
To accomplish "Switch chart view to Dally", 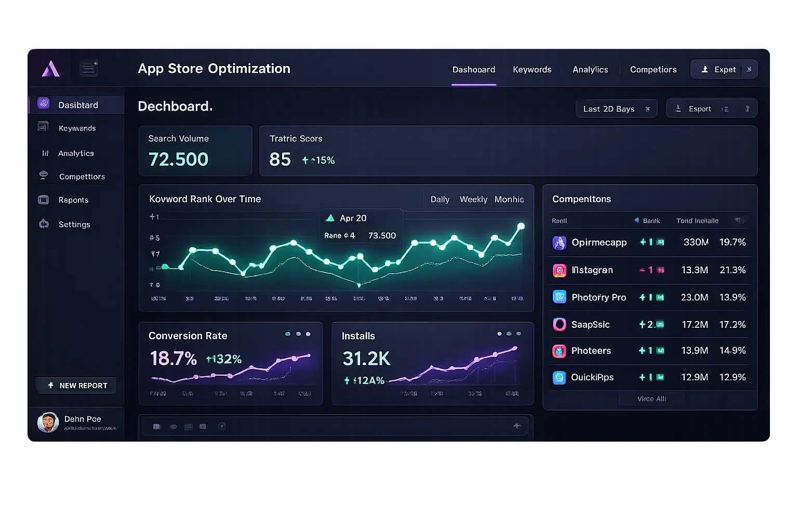I will (440, 199).
